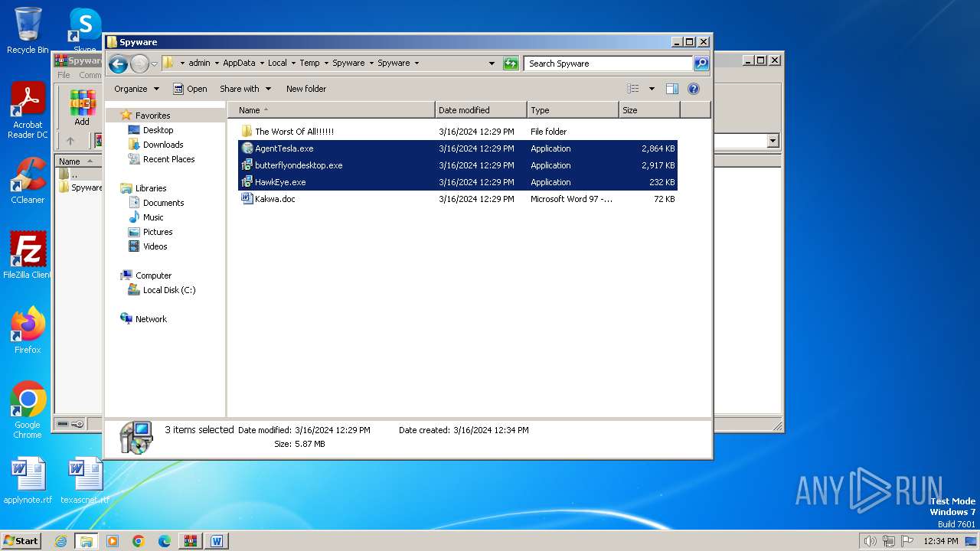Open Acrobat Reader DC desktop shortcut
The width and height of the screenshot is (980, 551).
(28, 111)
